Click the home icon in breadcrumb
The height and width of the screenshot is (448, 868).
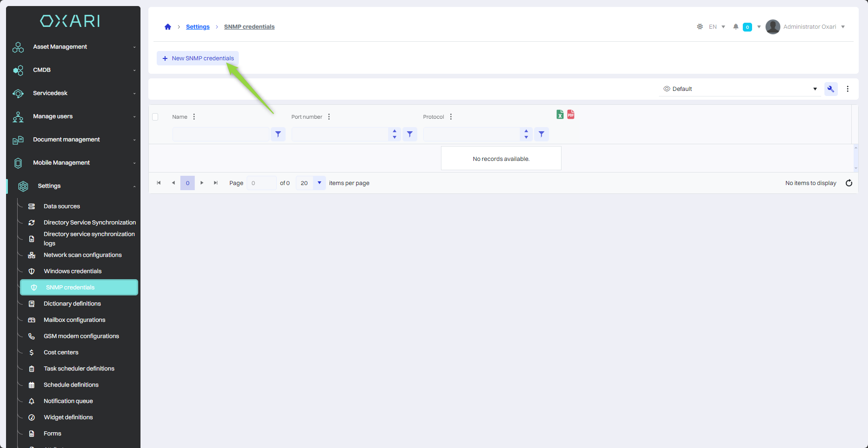168,27
